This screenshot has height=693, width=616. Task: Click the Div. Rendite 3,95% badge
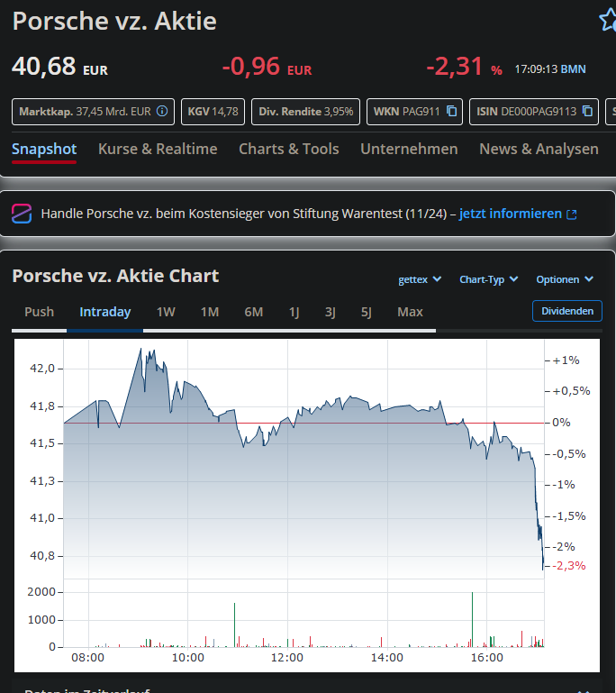tap(306, 112)
